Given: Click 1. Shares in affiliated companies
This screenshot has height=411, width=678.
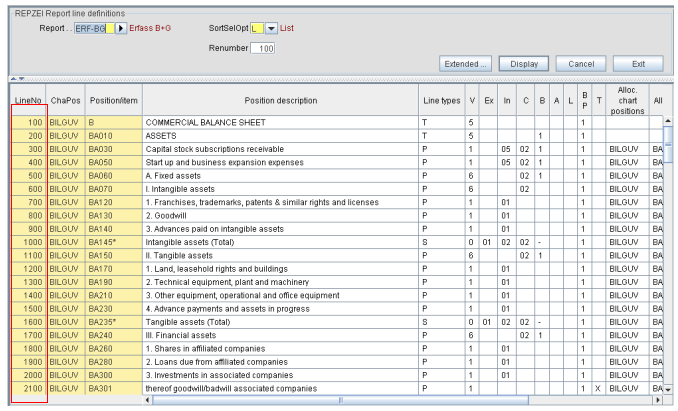Looking at the screenshot, I should point(281,349).
